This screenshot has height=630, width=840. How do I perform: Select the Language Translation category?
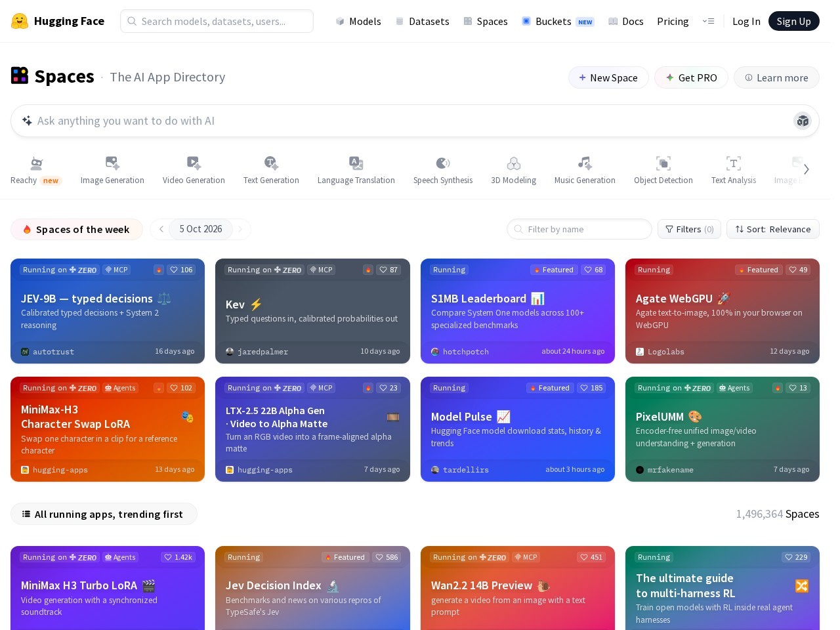point(356,171)
